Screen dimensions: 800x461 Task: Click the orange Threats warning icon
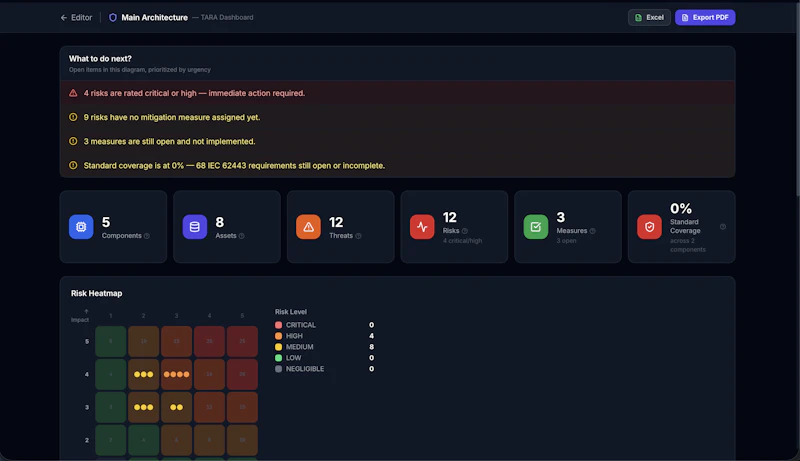tap(308, 227)
